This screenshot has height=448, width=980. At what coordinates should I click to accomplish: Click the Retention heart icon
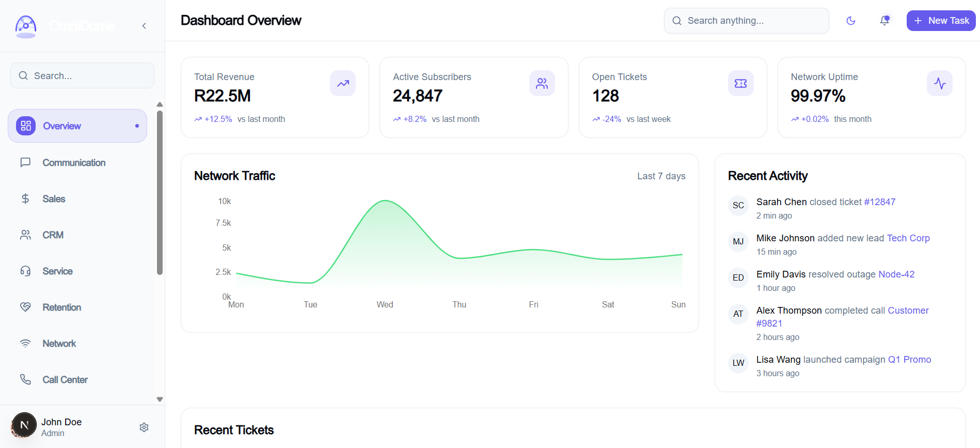25,307
